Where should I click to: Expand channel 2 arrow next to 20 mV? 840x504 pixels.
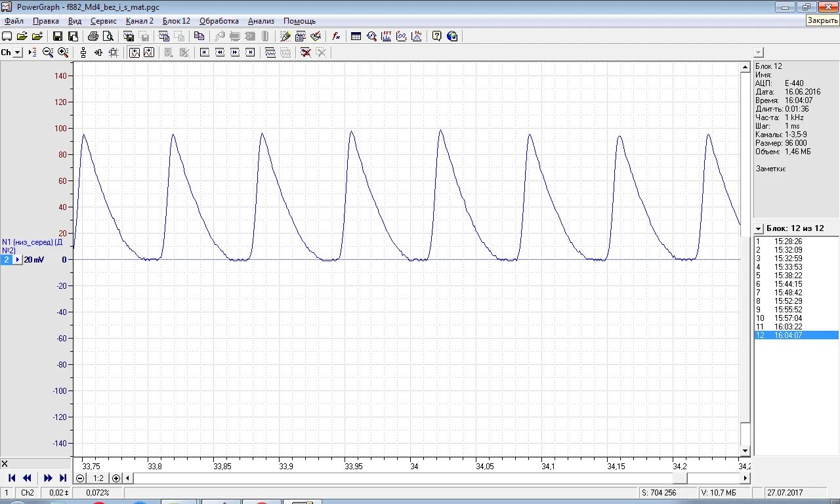[18, 259]
